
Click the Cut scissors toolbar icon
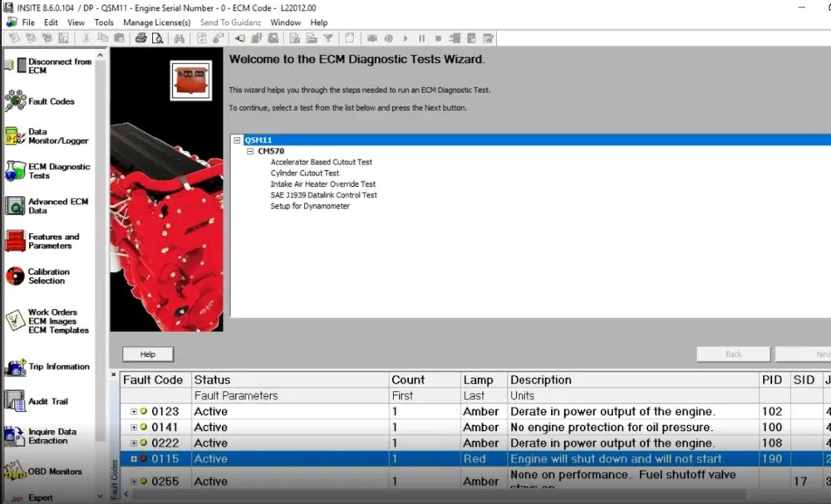coord(86,38)
